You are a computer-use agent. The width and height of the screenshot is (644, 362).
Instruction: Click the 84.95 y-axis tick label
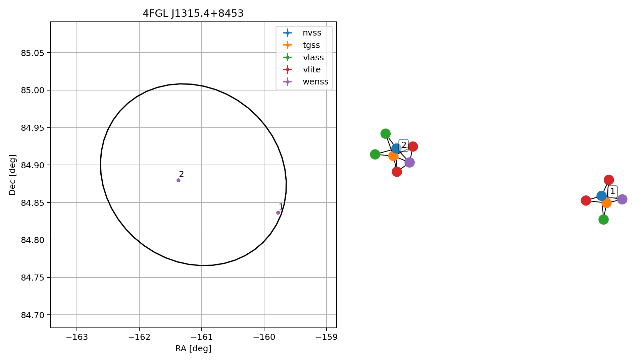pyautogui.click(x=33, y=128)
